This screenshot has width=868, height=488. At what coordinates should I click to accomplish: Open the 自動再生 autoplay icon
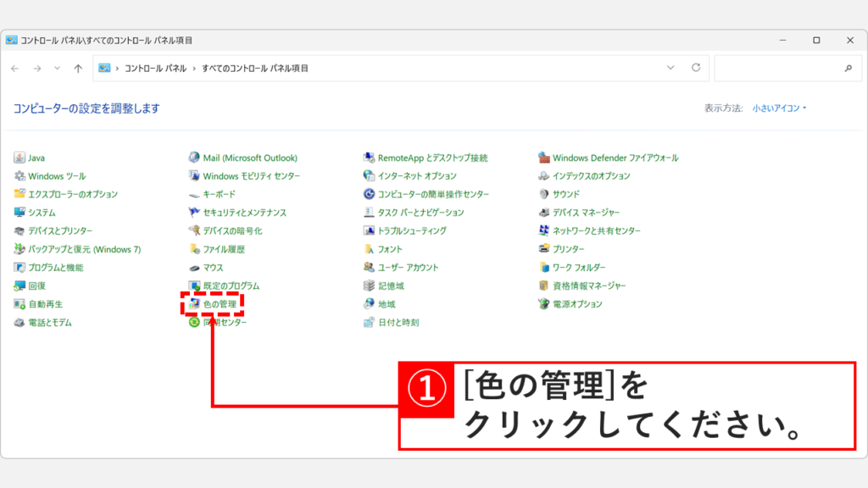[19, 304]
